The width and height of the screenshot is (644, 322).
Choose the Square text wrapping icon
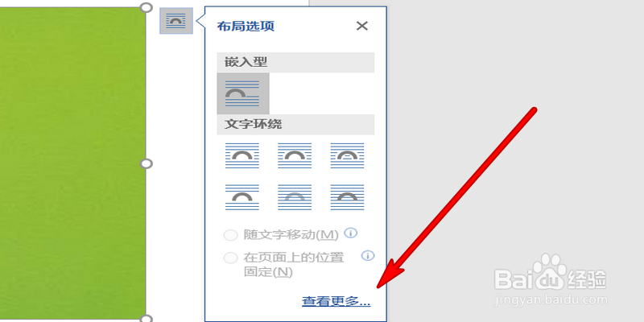[242, 155]
